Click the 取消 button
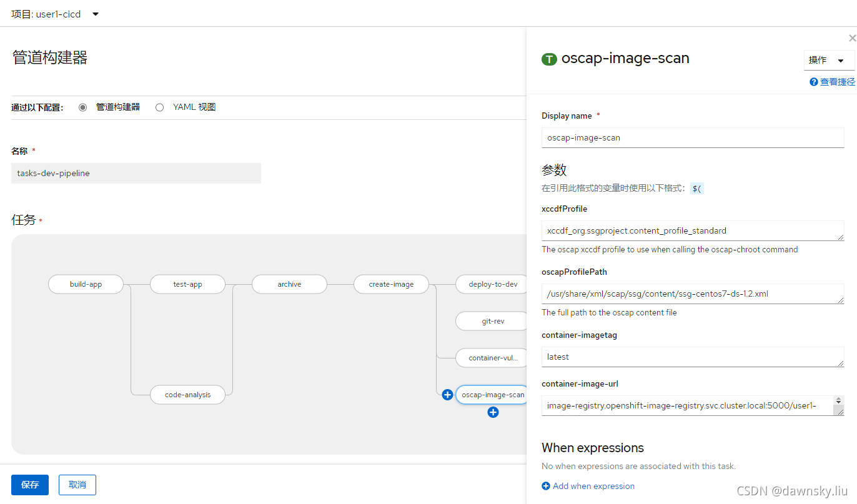The image size is (857, 504). (x=77, y=485)
